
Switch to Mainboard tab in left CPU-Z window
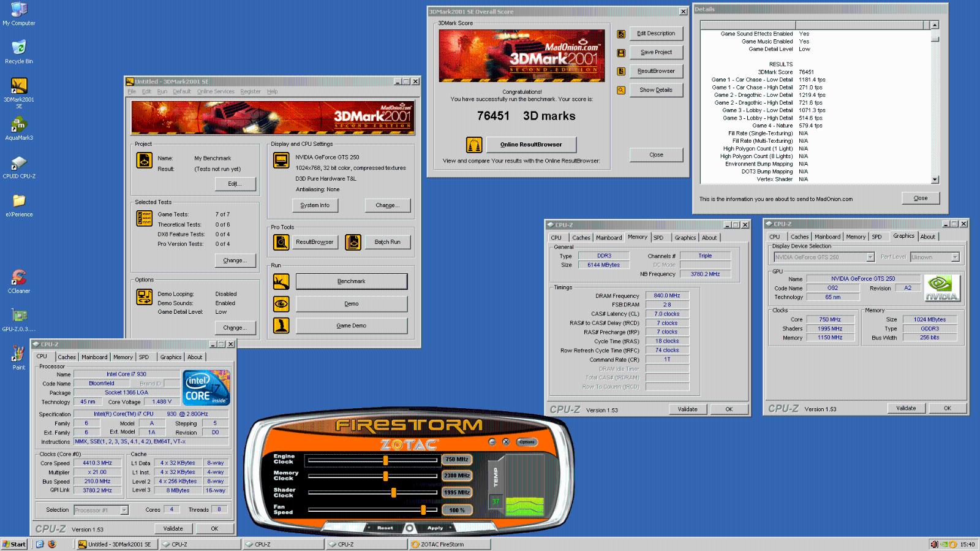[94, 357]
